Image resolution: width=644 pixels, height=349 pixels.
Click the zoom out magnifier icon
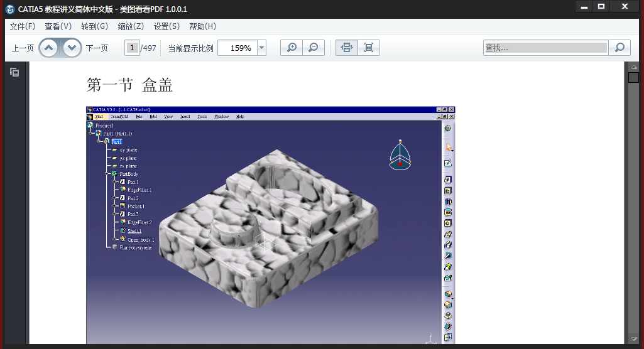click(x=314, y=48)
